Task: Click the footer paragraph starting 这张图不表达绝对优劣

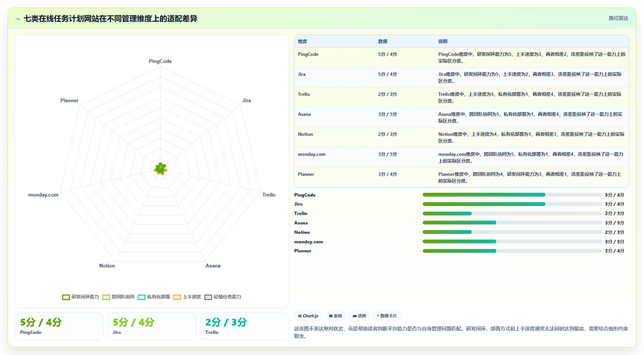Action: [x=461, y=332]
